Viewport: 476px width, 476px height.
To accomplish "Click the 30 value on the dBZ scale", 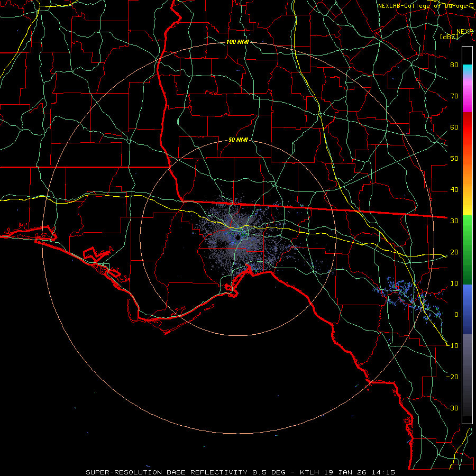I will (454, 221).
